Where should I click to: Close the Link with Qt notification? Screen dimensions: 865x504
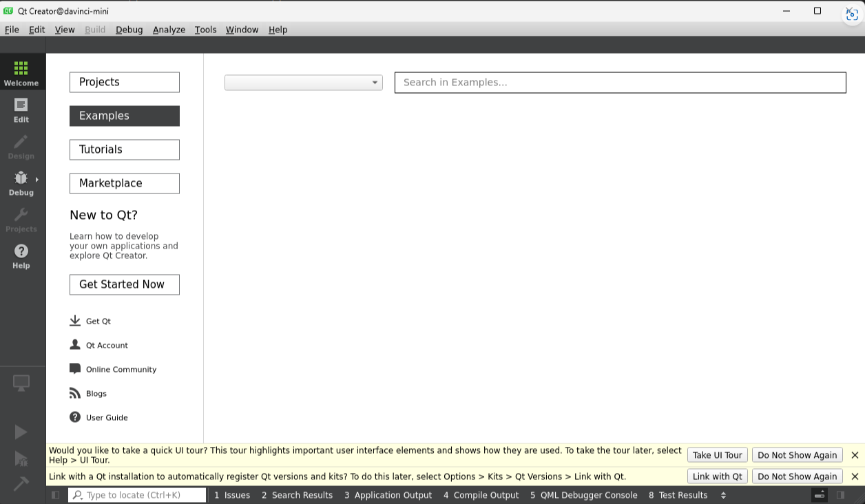855,476
